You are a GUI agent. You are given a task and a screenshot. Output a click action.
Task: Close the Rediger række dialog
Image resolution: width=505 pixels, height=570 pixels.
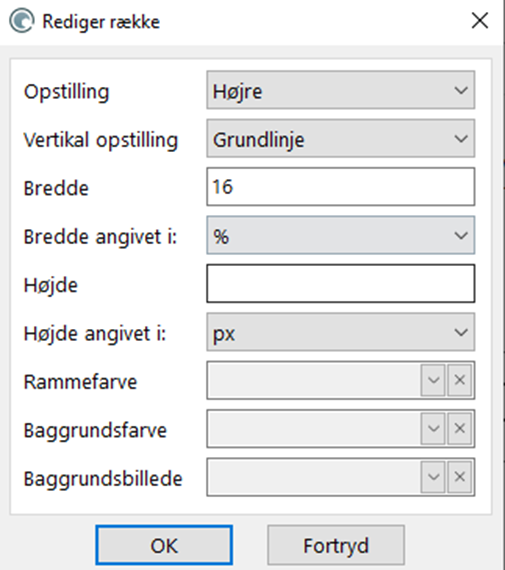[480, 20]
